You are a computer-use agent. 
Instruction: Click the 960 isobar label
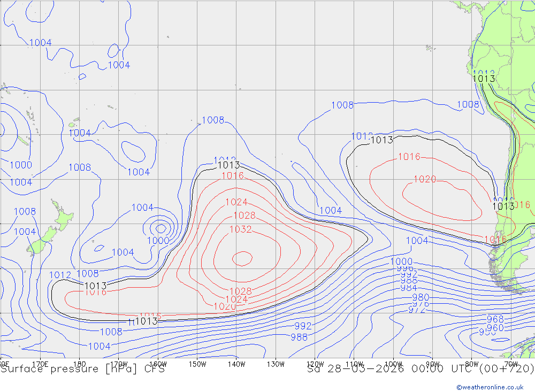(495, 328)
